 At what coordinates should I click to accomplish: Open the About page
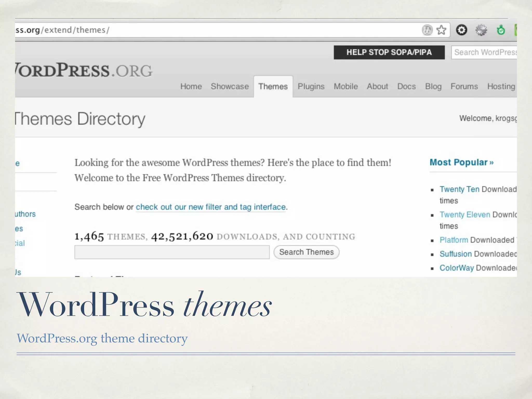click(x=377, y=86)
